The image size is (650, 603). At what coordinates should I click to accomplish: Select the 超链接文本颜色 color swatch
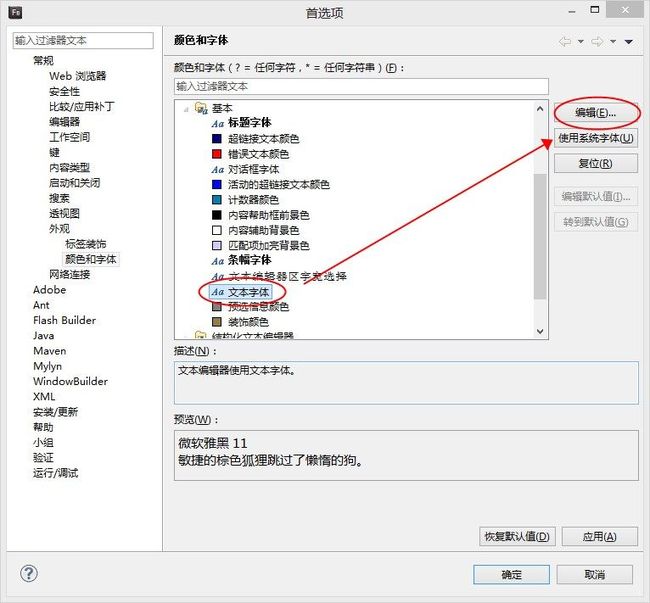217,138
